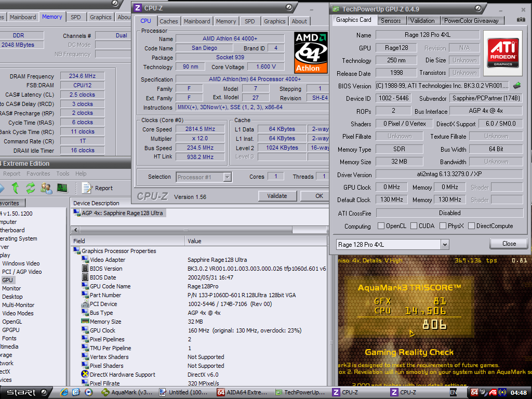Click the EN language indicator in taskbar

453,393
